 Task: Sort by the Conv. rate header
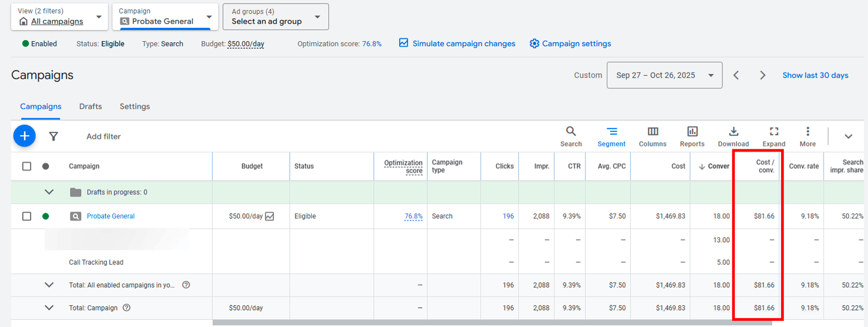(x=804, y=166)
